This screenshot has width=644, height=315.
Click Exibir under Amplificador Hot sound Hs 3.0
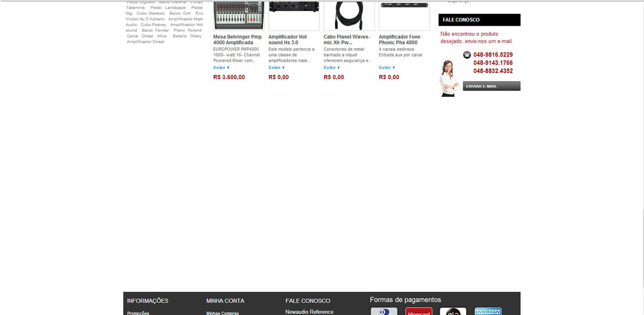tap(276, 68)
